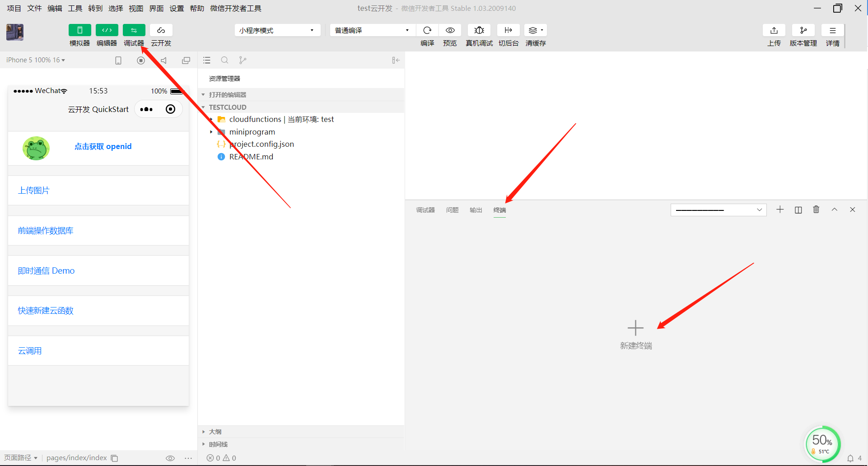The image size is (868, 466).
Task: Click the 即时通信 Demo link
Action: coord(46,270)
